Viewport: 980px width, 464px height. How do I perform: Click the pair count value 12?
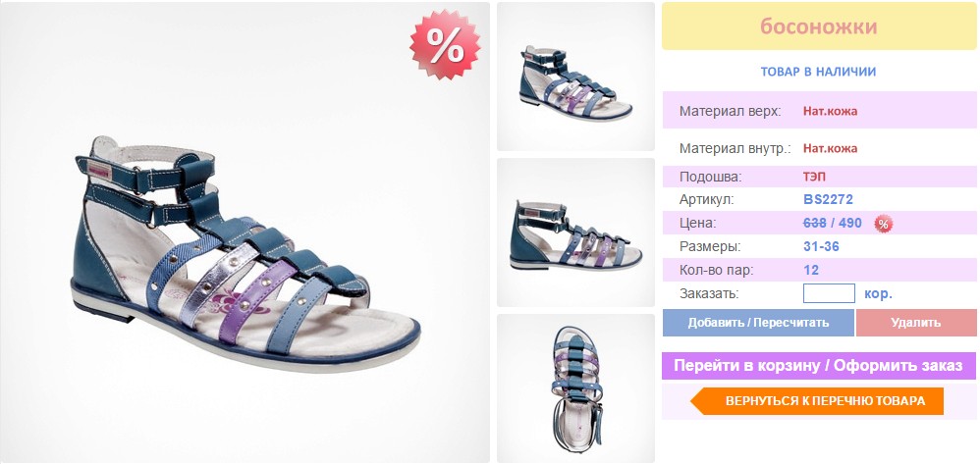811,271
